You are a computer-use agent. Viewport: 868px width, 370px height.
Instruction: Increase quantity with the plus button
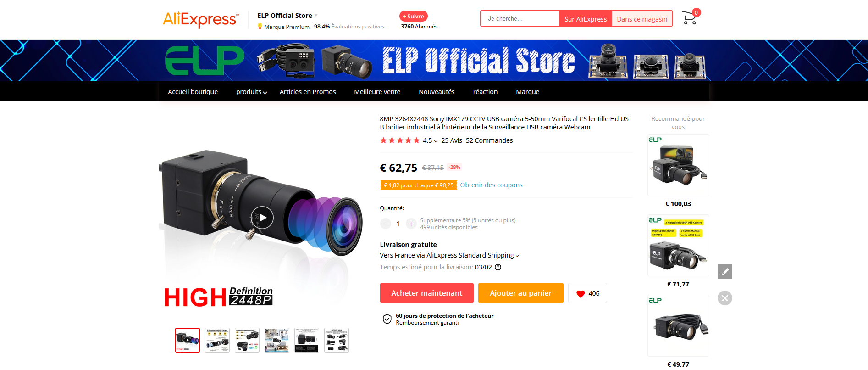point(411,224)
